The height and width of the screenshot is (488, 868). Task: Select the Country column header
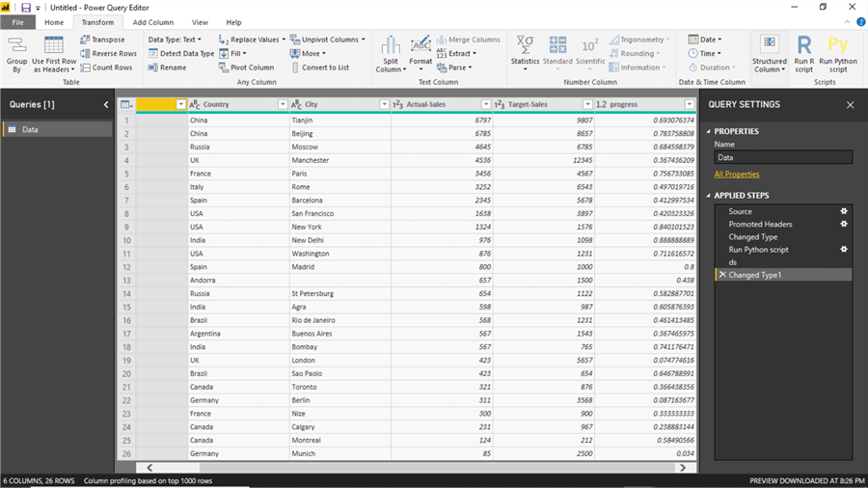pyautogui.click(x=238, y=104)
